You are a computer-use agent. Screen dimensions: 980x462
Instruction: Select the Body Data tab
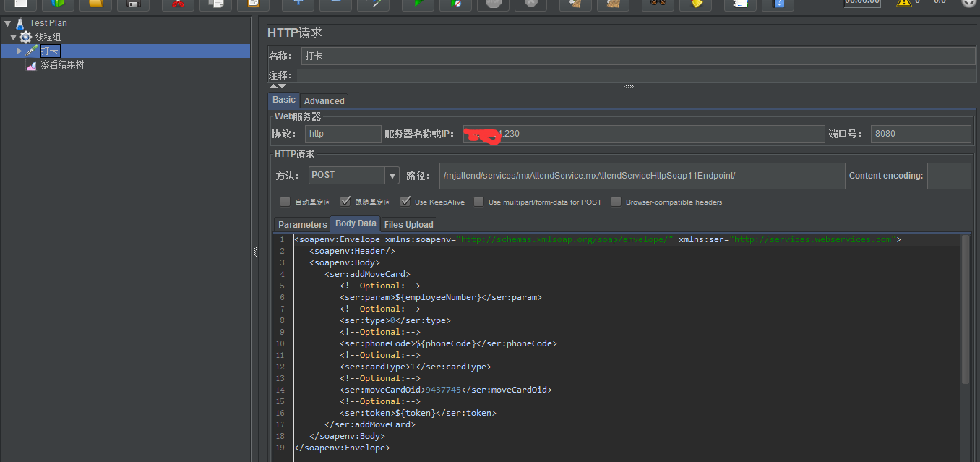pos(356,223)
